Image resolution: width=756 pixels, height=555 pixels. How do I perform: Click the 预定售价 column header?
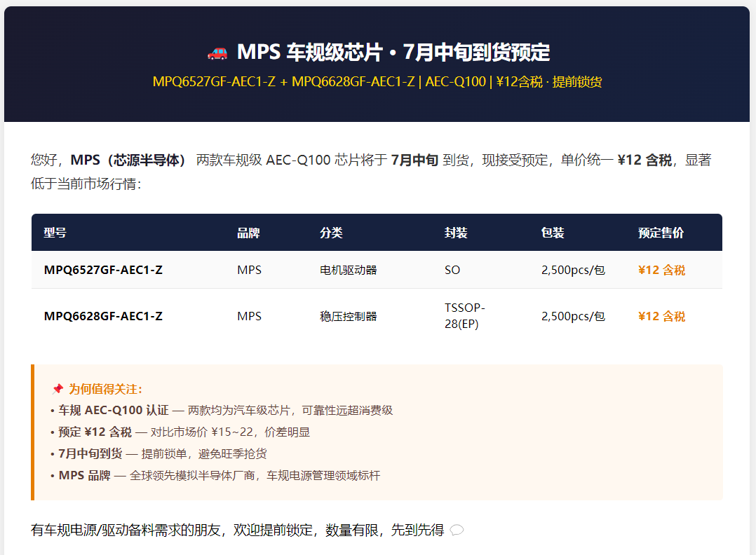point(661,233)
